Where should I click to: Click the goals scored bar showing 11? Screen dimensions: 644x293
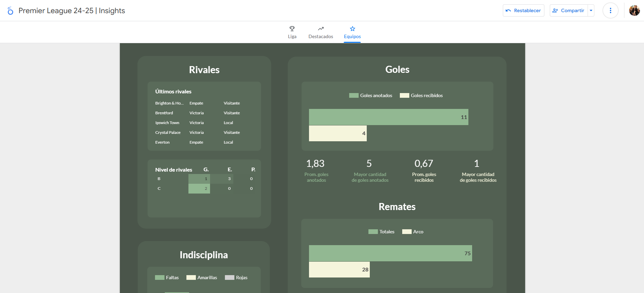[388, 117]
